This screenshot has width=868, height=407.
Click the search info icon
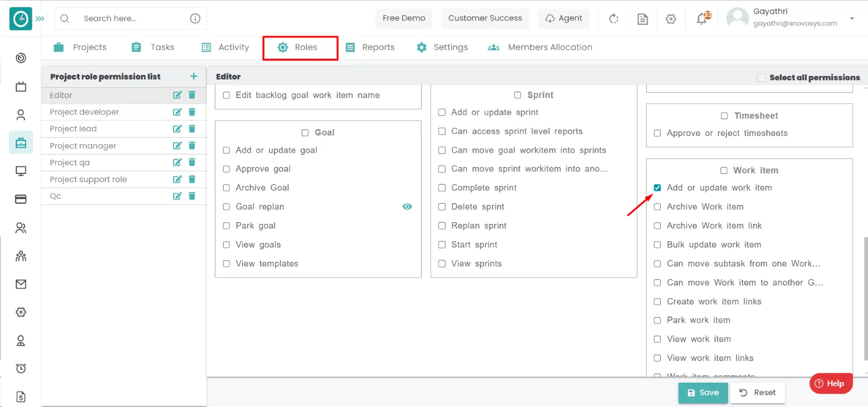pos(195,18)
